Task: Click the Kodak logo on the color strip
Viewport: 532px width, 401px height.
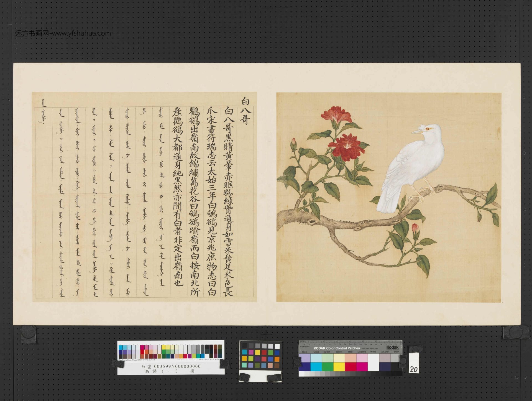Action: click(x=393, y=347)
